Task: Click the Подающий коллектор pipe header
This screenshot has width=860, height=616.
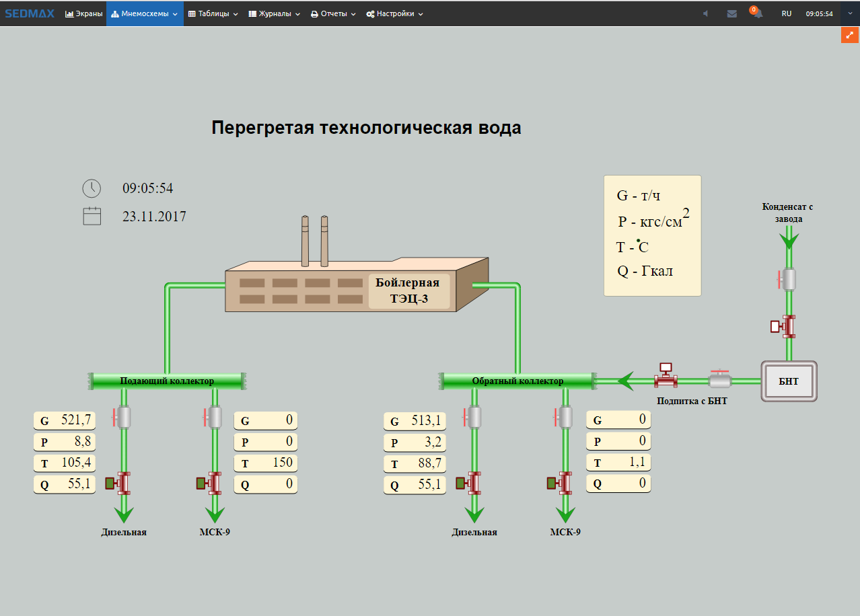Action: click(167, 381)
